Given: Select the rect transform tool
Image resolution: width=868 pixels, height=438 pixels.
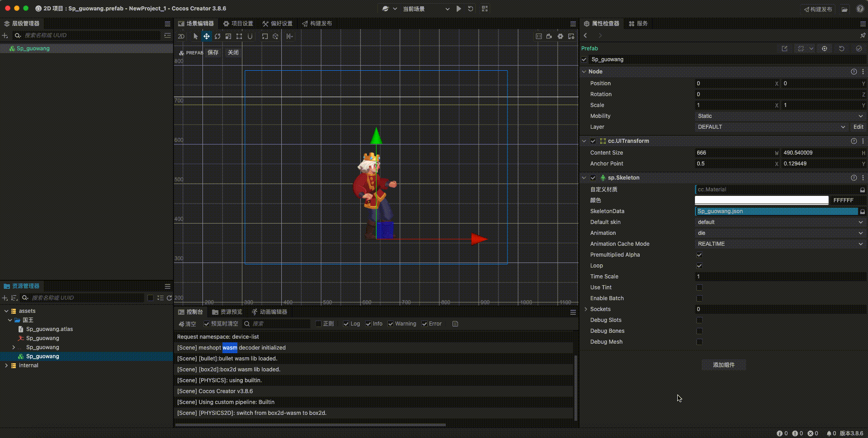Looking at the screenshot, I should pyautogui.click(x=239, y=36).
